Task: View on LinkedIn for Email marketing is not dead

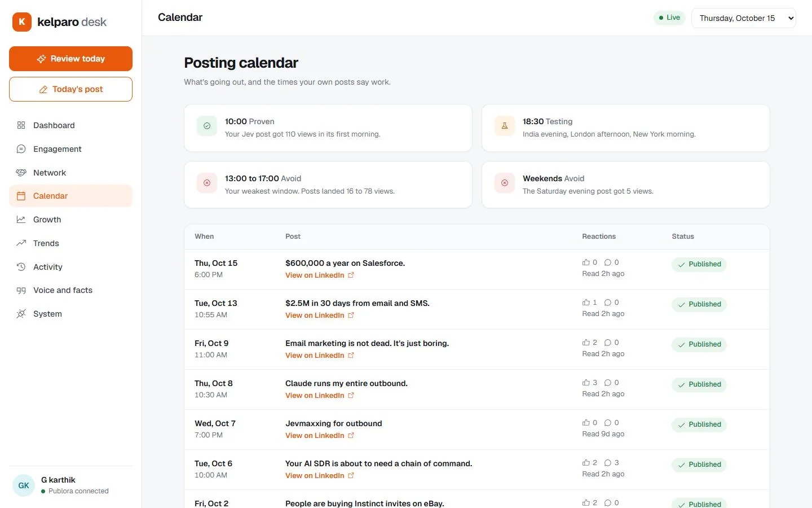Action: pos(319,356)
